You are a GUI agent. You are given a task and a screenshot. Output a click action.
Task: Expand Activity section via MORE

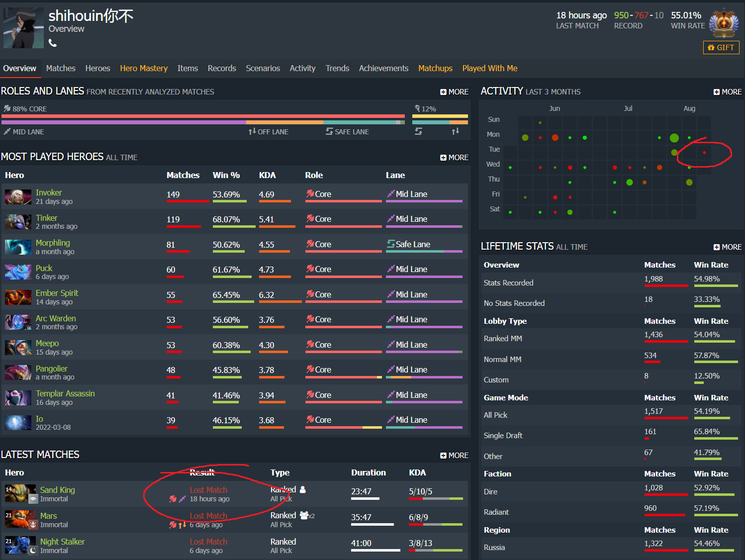(727, 92)
